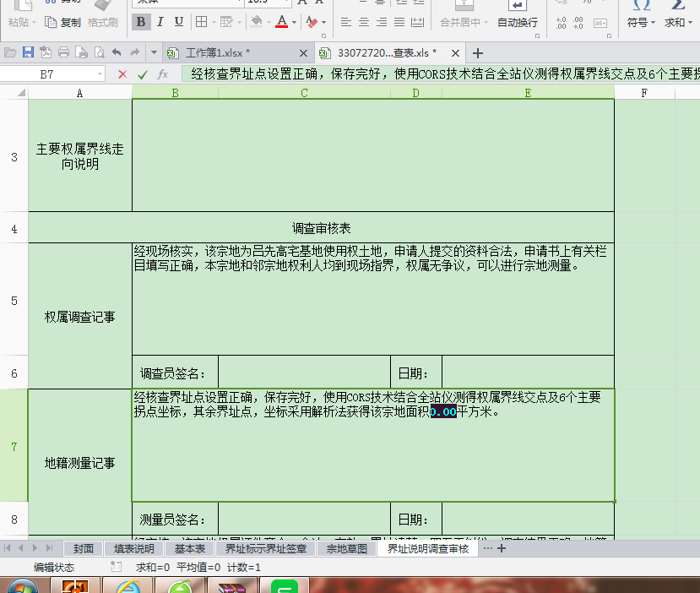Switch to the 工作簿1.xlsx document tab
The image size is (700, 593).
point(216,53)
